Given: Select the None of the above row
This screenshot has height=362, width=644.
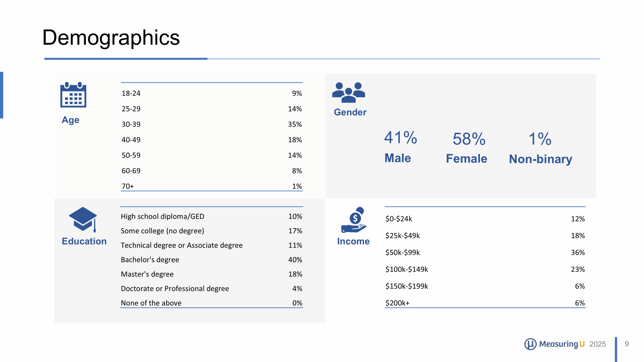Looking at the screenshot, I should tap(211, 303).
